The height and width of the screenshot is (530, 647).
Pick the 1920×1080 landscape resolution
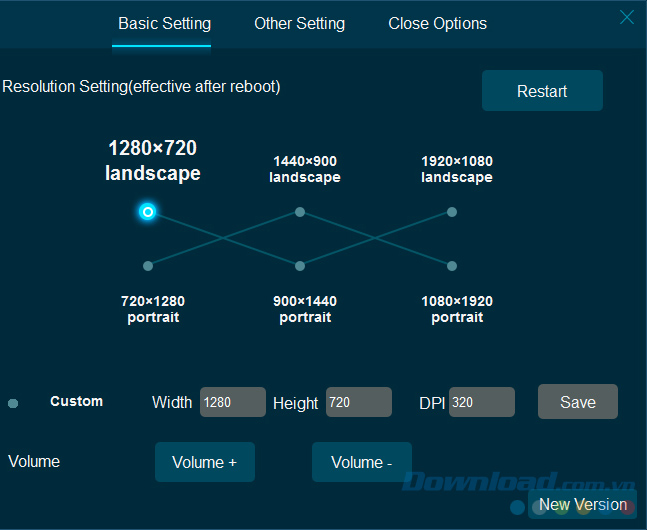click(452, 211)
